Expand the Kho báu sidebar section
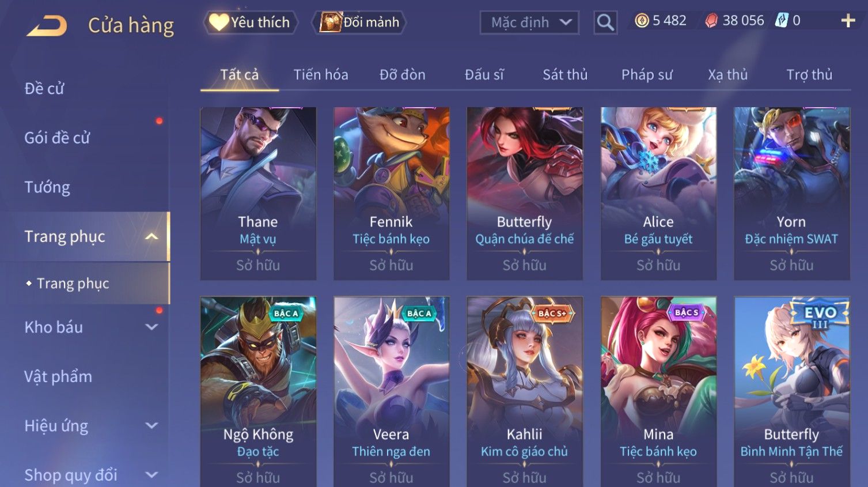Image resolution: width=868 pixels, height=487 pixels. click(151, 327)
